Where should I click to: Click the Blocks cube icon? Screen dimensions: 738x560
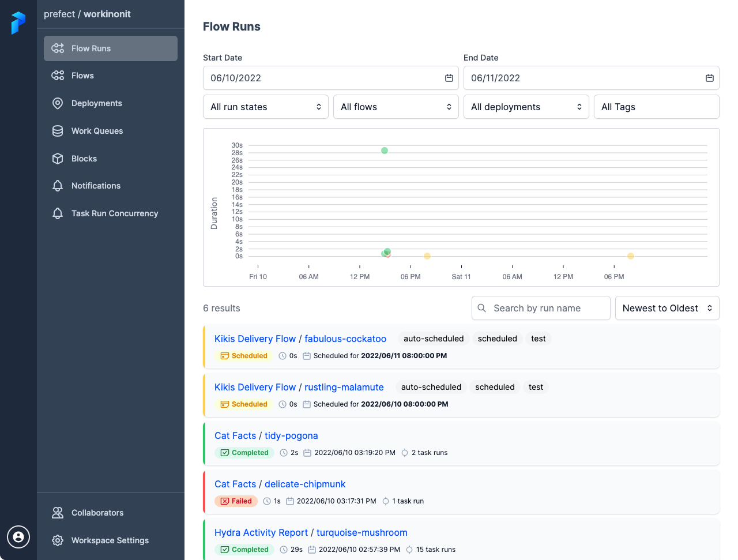tap(58, 159)
